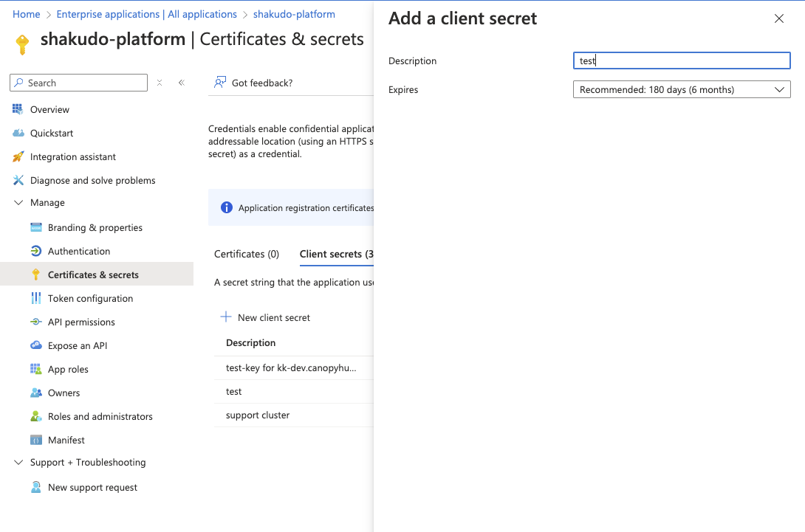
Task: Collapse the Support + Troubleshooting section chevron
Action: [x=18, y=462]
